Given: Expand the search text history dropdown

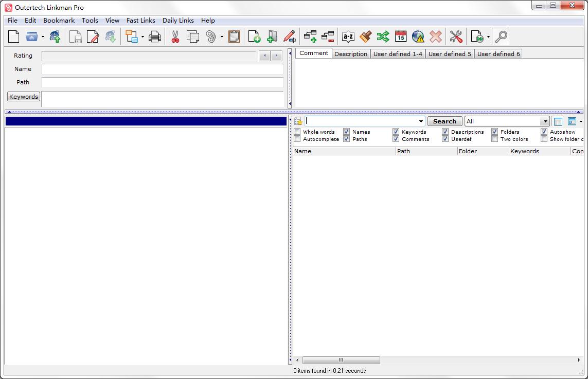Looking at the screenshot, I should [421, 121].
